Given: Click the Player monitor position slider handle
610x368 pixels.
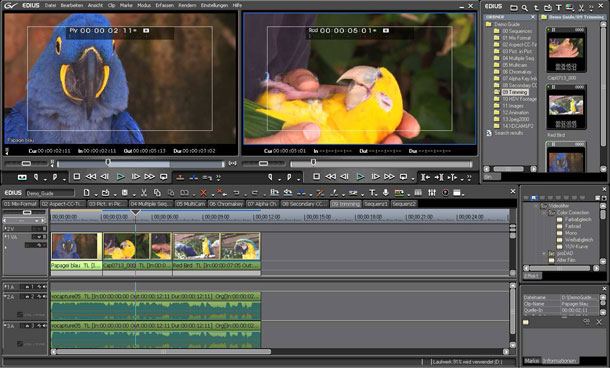Looking at the screenshot, I should click(108, 162).
